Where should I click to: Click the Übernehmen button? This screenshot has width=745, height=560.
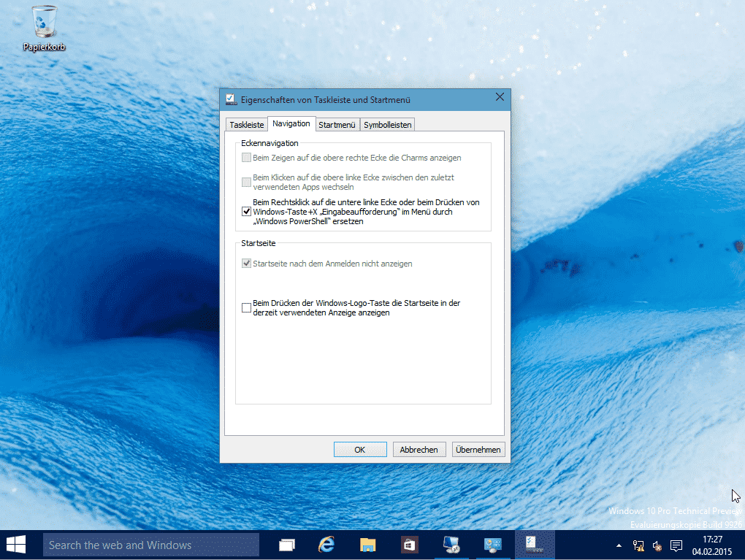point(478,449)
